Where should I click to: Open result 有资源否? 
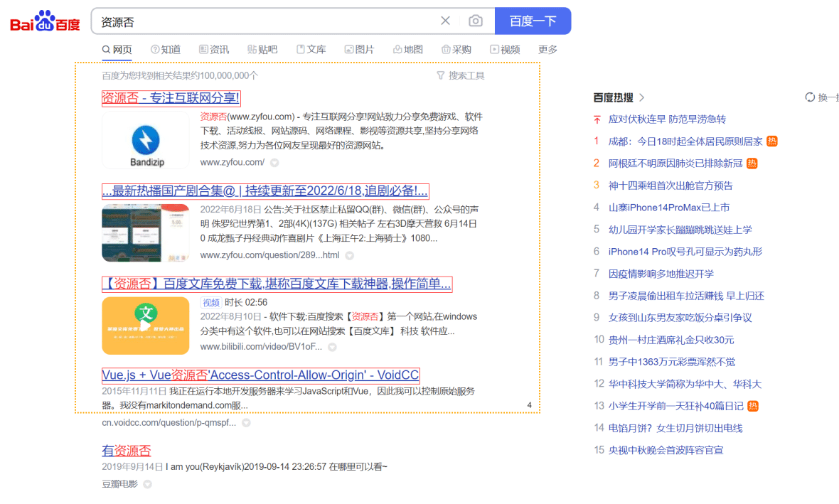point(127,451)
